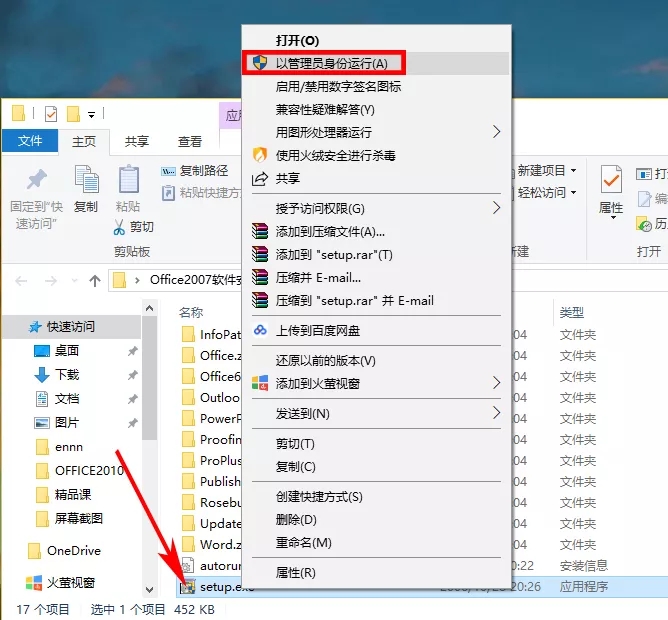Open the recent locations dropdown arrow
Screen dimensions: 668x620
(x=75, y=280)
